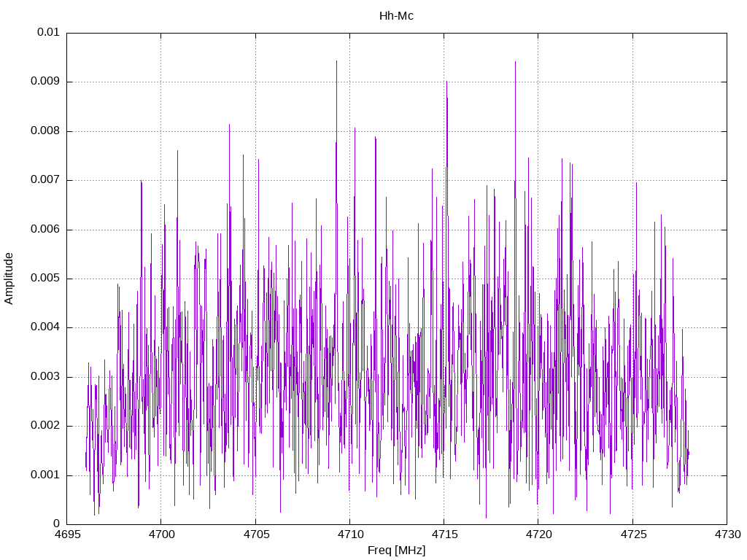
Task: Click the 0 y-axis tick label
Action: coord(56,524)
